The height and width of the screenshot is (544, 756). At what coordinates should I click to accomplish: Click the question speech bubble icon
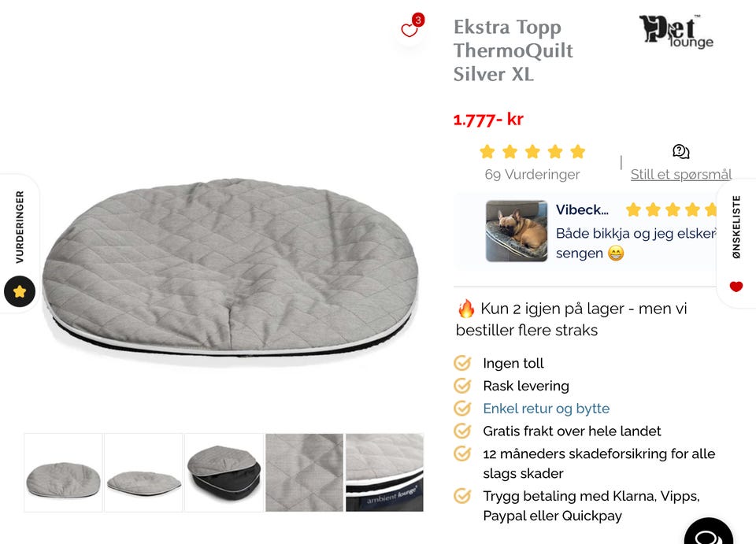pyautogui.click(x=680, y=152)
